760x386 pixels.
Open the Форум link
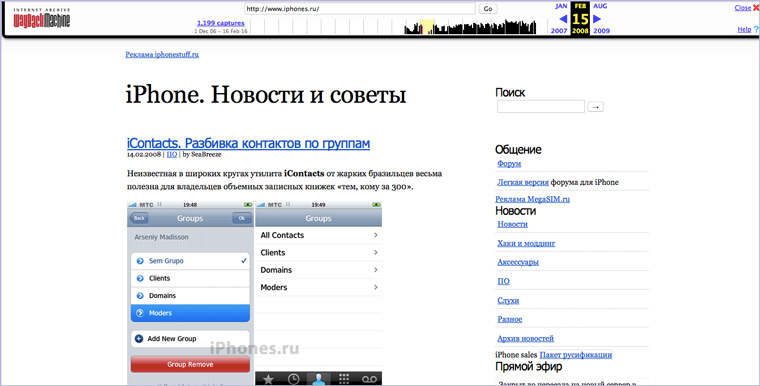pos(509,164)
